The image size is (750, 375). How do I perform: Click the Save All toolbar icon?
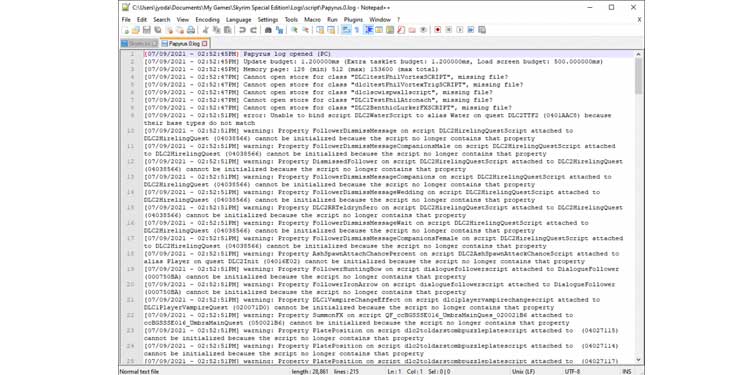tap(158, 30)
